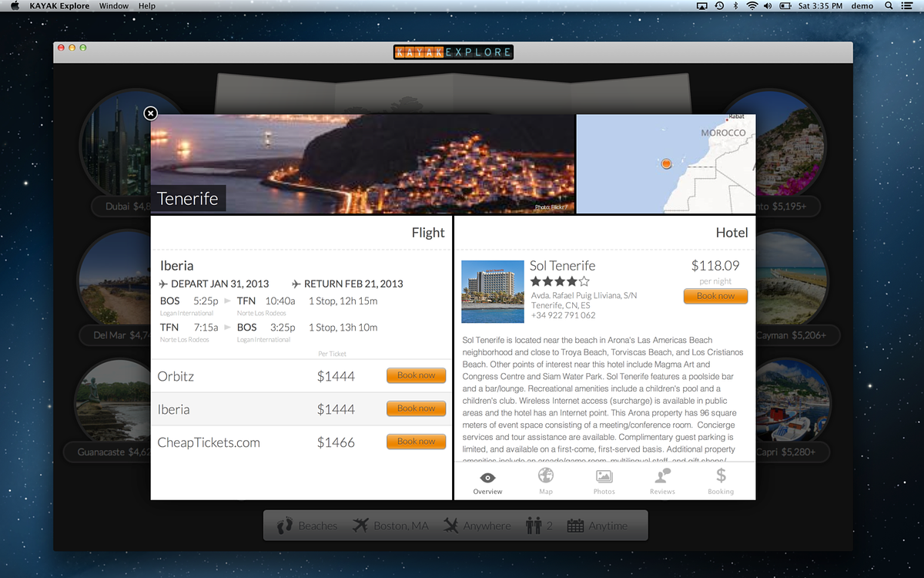Book the CheapTickets.com $1466 fare

[x=416, y=442]
